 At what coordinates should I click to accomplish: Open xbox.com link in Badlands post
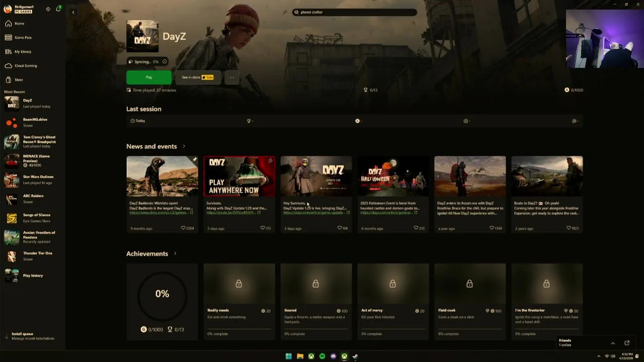click(159, 213)
